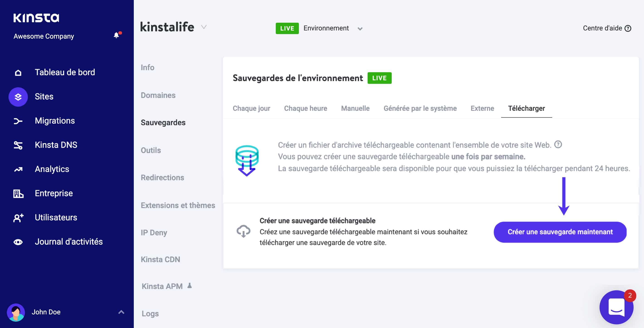Click the Kinsta DNS icon

[x=18, y=145]
